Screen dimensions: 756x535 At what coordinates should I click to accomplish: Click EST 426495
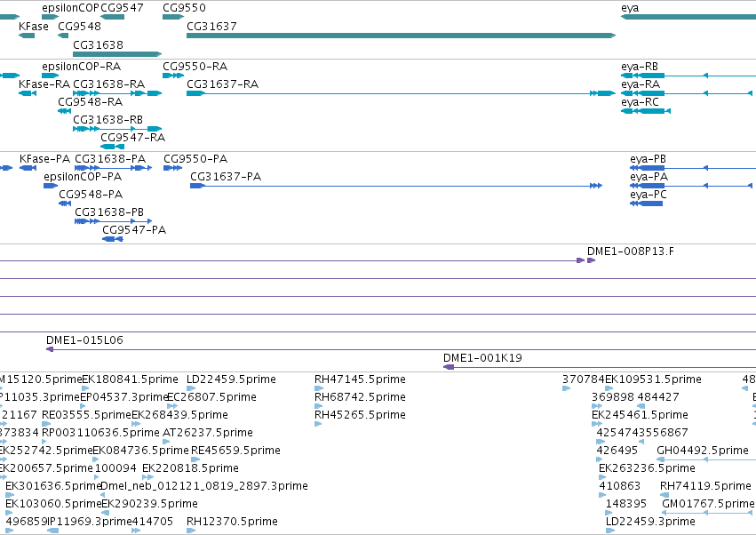[617, 451]
